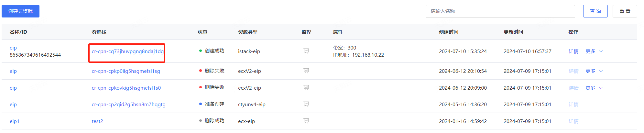Open eip link with ID 865867349616492544
The width and height of the screenshot is (644, 133).
tap(13, 48)
